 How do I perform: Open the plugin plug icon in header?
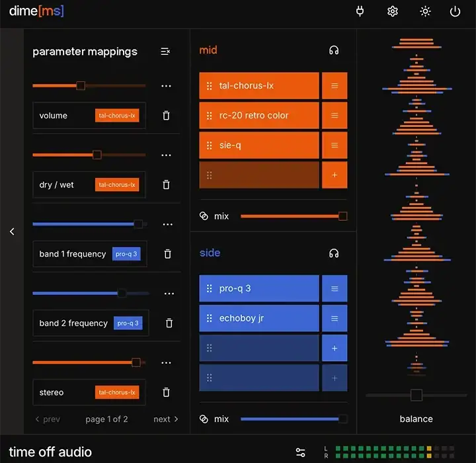(x=360, y=11)
